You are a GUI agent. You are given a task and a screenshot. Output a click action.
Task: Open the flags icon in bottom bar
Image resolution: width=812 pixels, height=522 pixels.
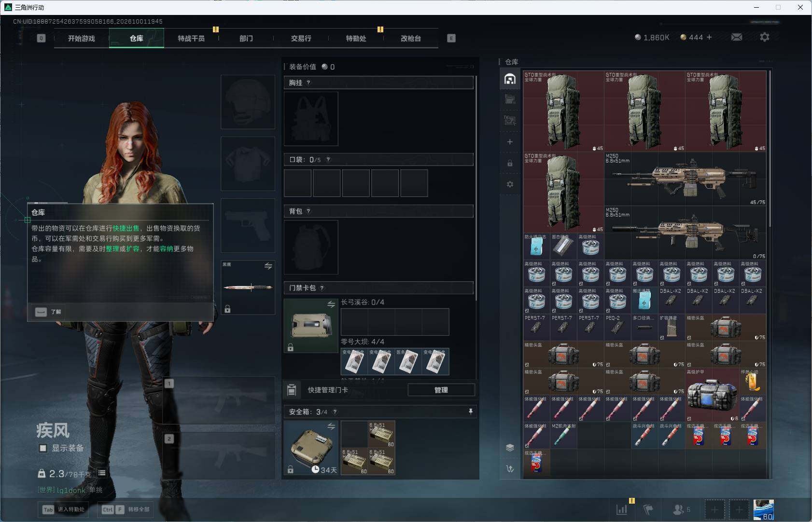pos(648,509)
